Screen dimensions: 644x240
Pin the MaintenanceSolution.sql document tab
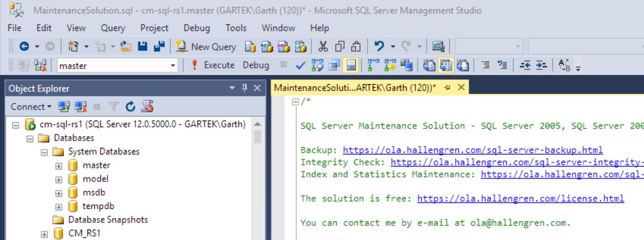click(x=447, y=87)
